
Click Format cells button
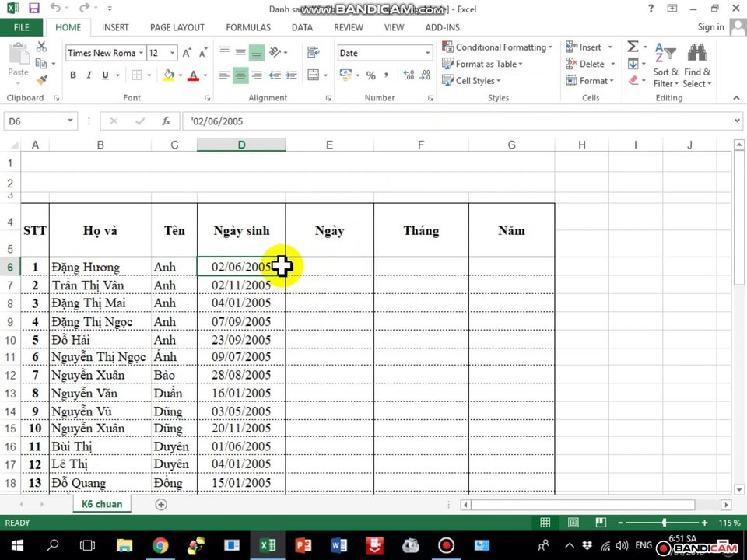591,80
